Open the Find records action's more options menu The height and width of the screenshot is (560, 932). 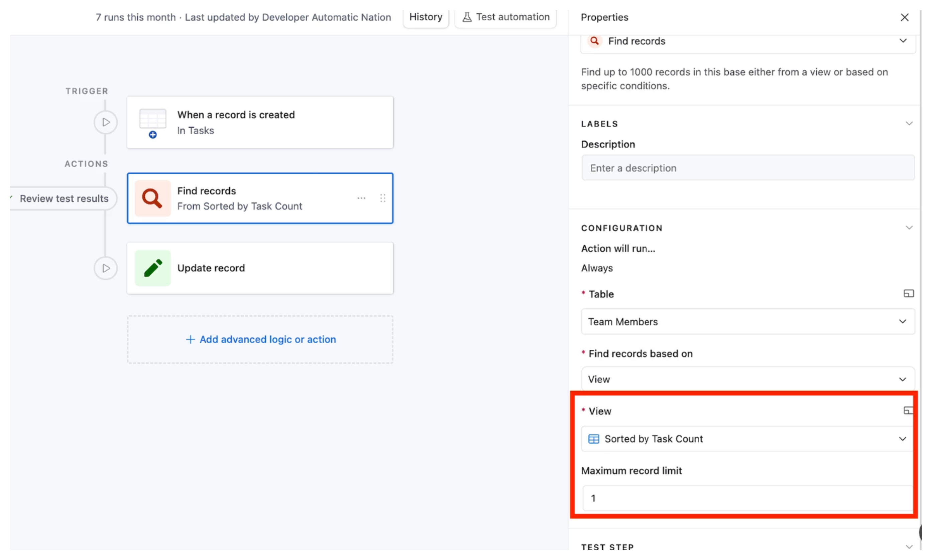[x=361, y=198]
